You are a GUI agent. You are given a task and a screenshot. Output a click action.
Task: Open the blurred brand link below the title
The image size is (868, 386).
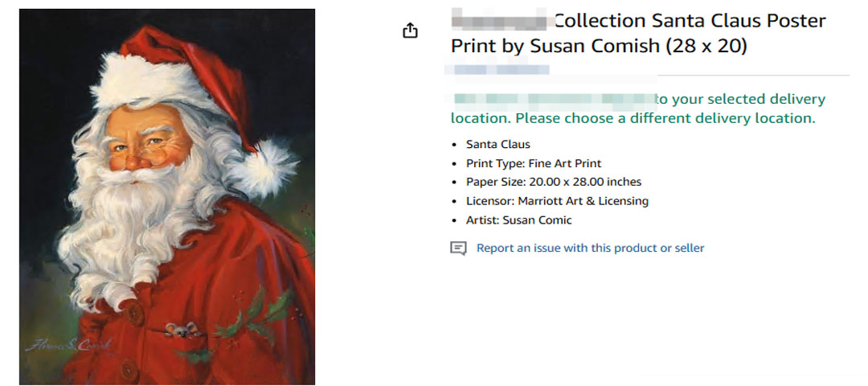[499, 70]
